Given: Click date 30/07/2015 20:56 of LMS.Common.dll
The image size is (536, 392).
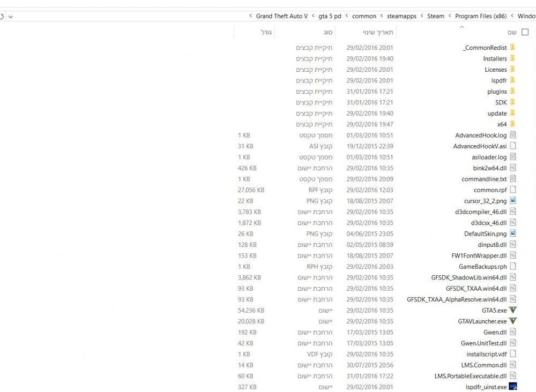Looking at the screenshot, I should (x=369, y=365).
